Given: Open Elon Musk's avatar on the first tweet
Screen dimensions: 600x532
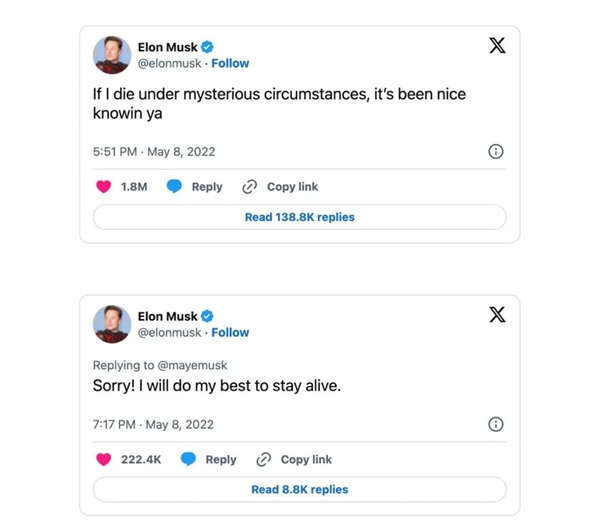Looking at the screenshot, I should 112,54.
